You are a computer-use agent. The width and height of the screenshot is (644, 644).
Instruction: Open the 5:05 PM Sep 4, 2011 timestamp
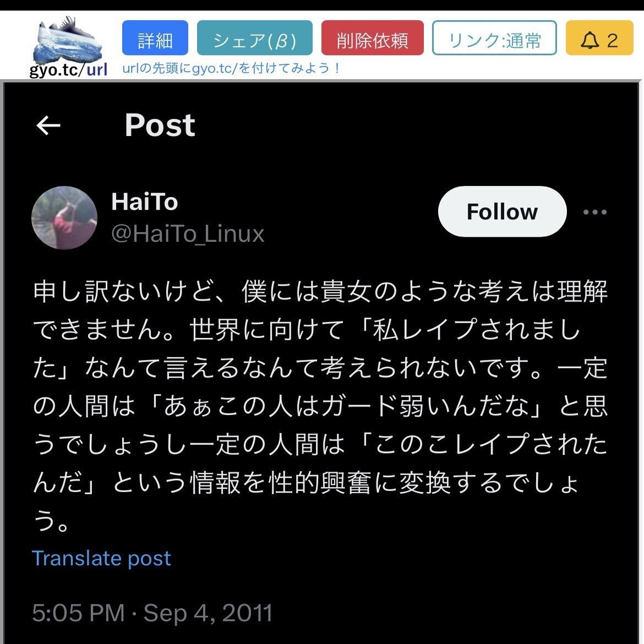click(152, 613)
